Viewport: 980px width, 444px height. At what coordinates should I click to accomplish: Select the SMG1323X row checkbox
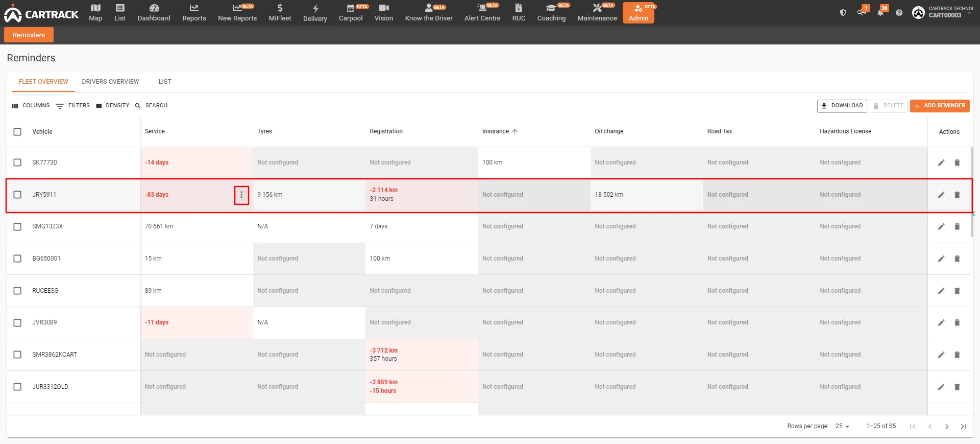pos(17,226)
